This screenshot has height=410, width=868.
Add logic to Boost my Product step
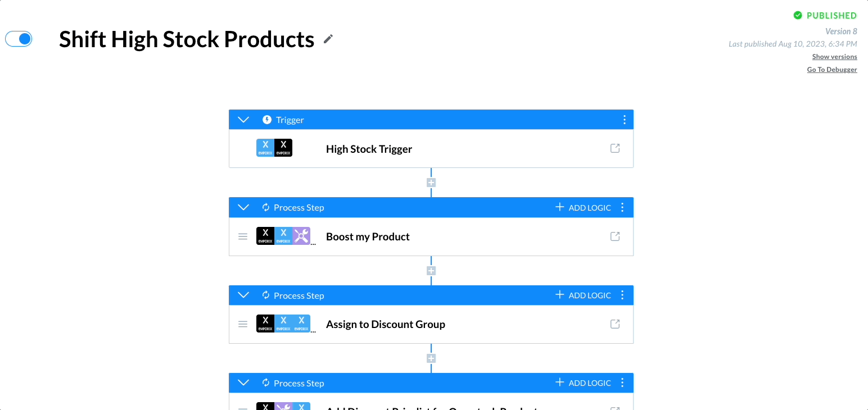(x=583, y=207)
